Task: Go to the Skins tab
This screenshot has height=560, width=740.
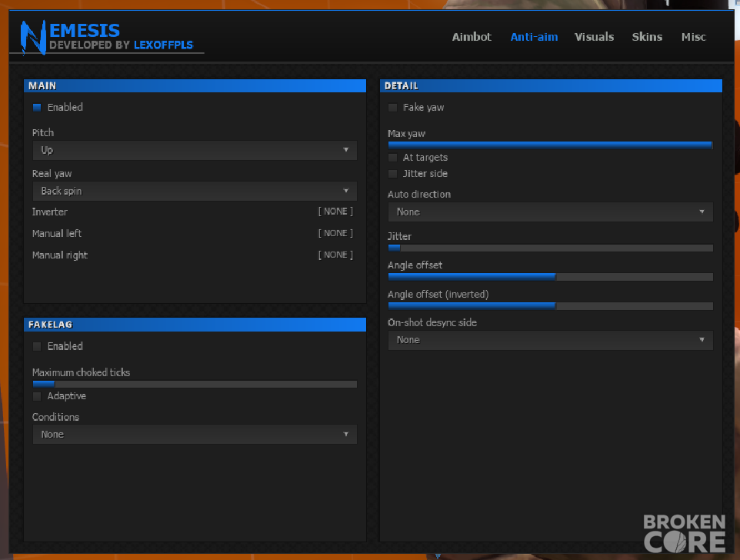Action: [647, 37]
